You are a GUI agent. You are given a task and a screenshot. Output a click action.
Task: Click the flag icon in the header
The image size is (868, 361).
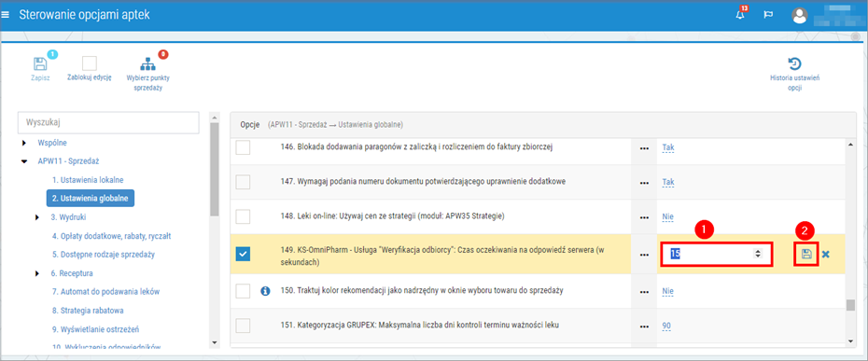(768, 15)
